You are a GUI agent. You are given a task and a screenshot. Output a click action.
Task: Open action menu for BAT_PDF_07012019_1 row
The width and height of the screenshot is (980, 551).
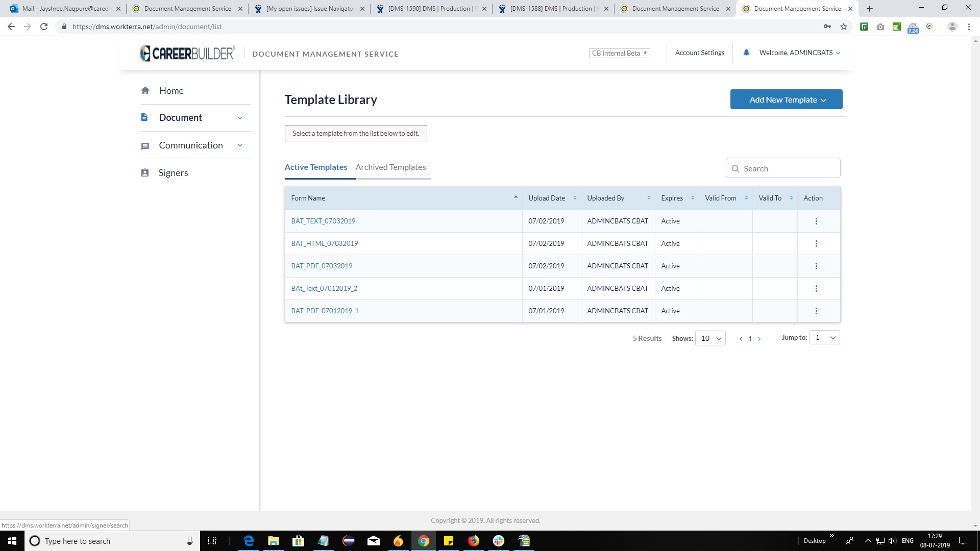pyautogui.click(x=816, y=311)
